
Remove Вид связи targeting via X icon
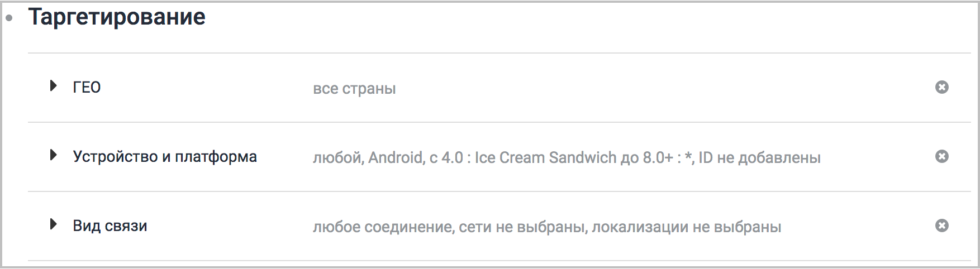coord(941,225)
